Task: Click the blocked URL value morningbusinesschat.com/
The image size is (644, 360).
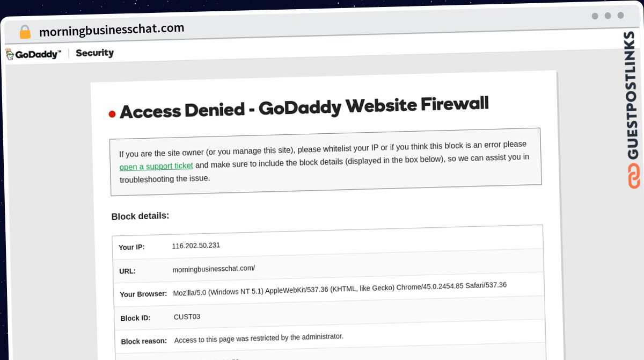Action: (214, 269)
